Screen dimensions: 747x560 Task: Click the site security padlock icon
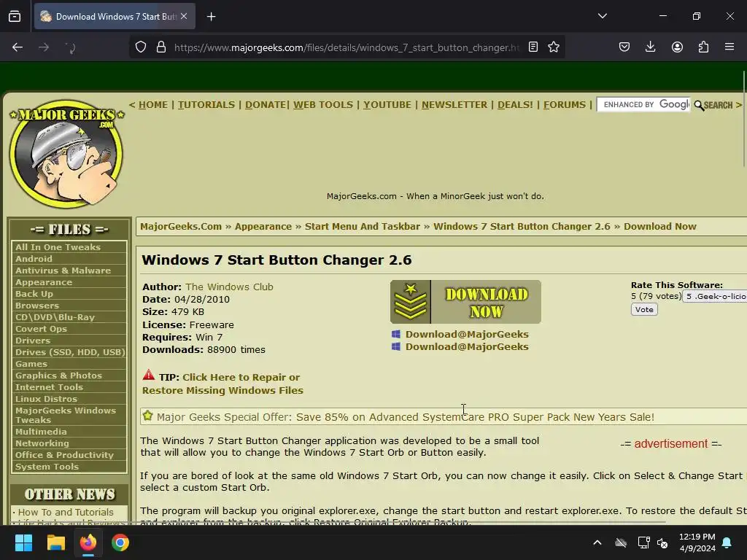pyautogui.click(x=161, y=47)
